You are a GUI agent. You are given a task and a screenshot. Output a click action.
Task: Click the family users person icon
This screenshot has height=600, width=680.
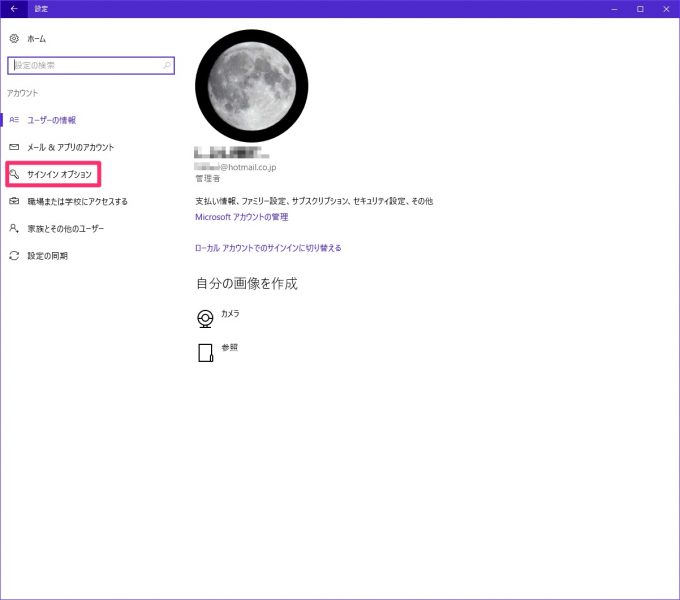click(x=14, y=228)
